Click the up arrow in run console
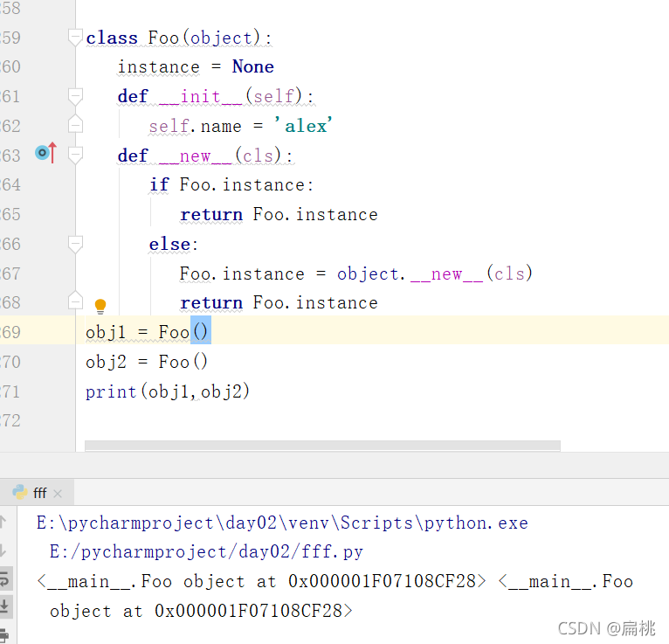Viewport: 669px width, 644px height. tap(3, 522)
